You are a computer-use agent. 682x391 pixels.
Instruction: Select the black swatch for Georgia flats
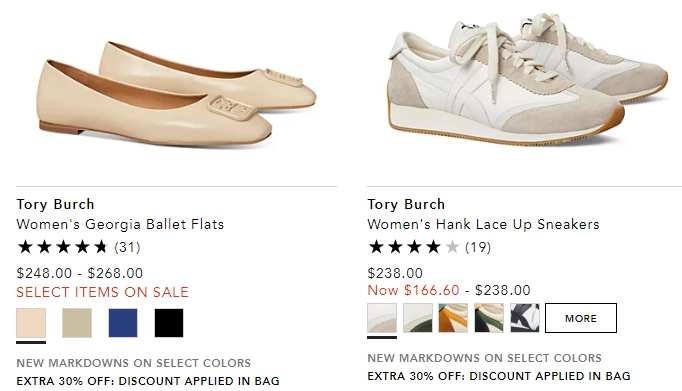pyautogui.click(x=169, y=323)
